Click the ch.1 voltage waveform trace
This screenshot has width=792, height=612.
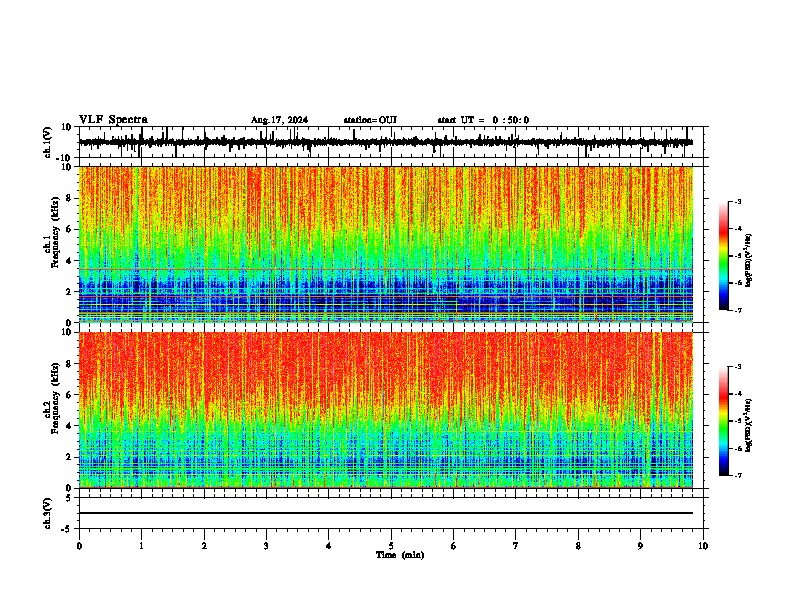click(386, 142)
